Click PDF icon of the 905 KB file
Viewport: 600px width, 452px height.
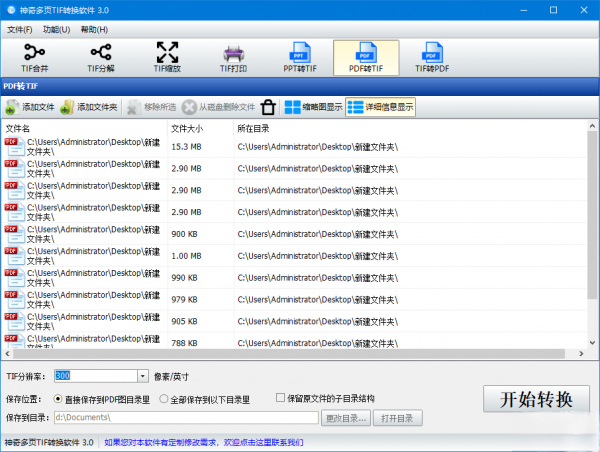coord(14,321)
